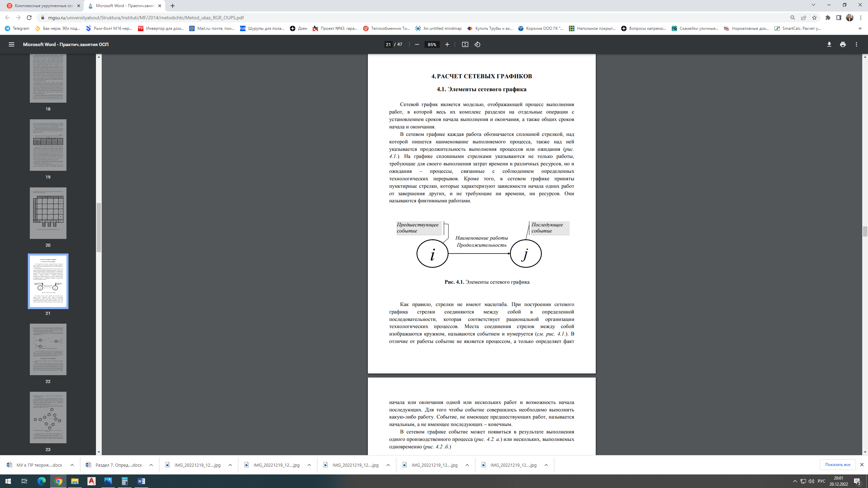
Task: Click the volume speaker tray icon
Action: 811,481
